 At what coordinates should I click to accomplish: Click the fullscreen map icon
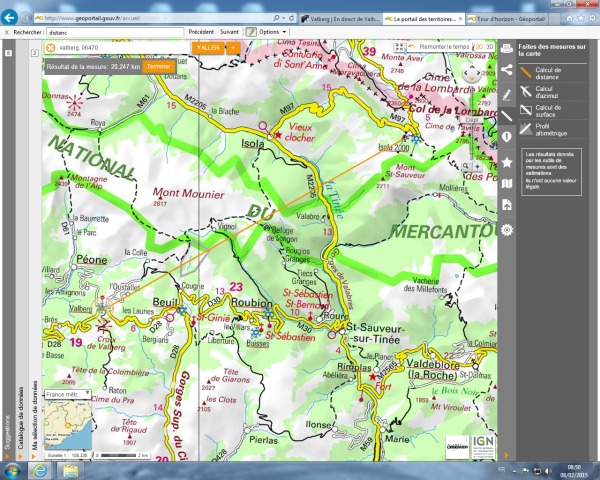point(399,47)
